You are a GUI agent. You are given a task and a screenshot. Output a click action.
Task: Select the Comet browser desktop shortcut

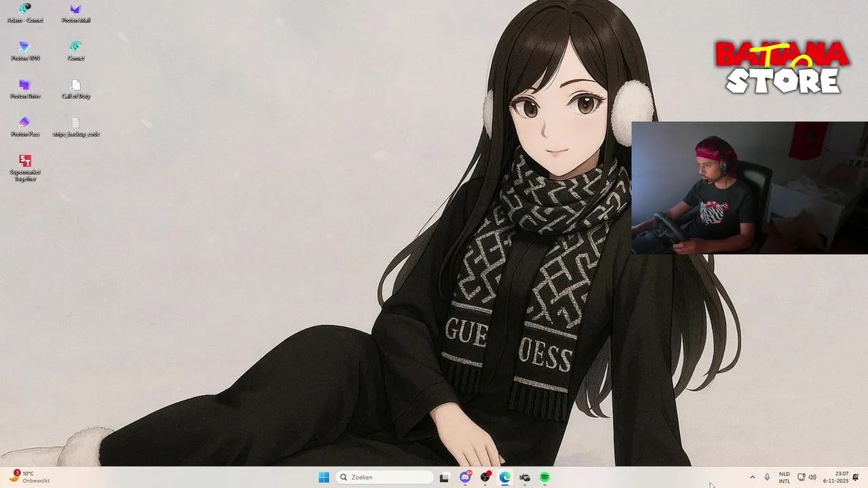76,51
